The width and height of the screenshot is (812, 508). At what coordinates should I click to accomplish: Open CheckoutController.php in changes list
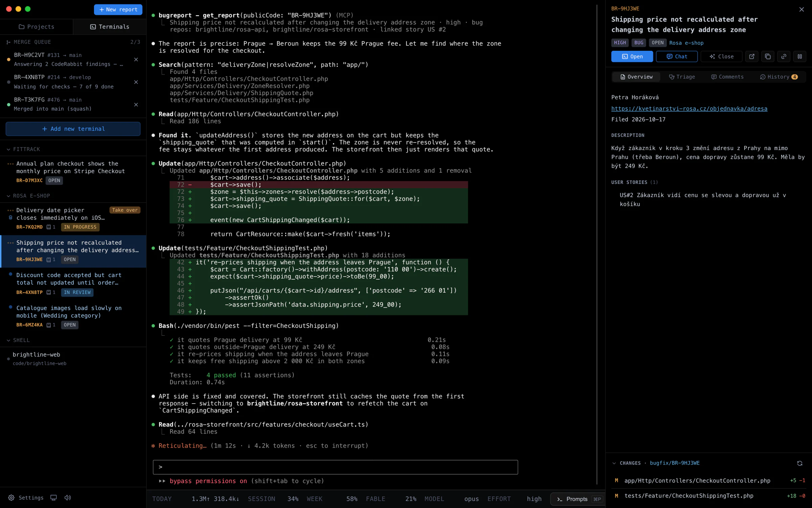(709, 481)
